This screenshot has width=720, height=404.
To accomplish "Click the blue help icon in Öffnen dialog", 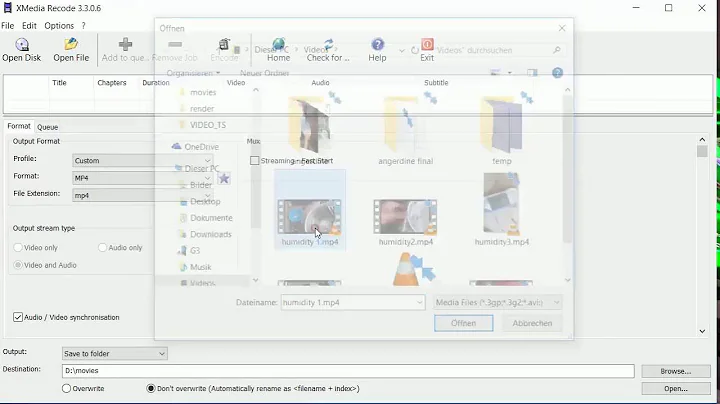I will 557,73.
